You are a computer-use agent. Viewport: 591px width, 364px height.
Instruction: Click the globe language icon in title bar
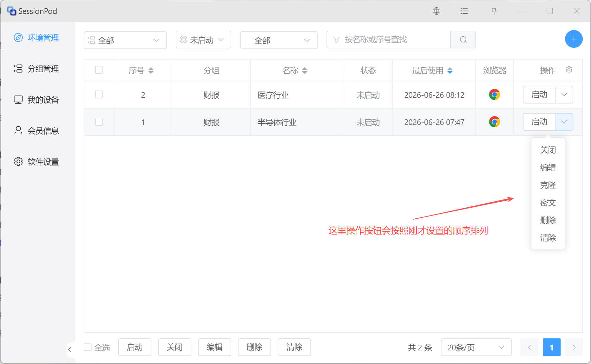pos(436,11)
